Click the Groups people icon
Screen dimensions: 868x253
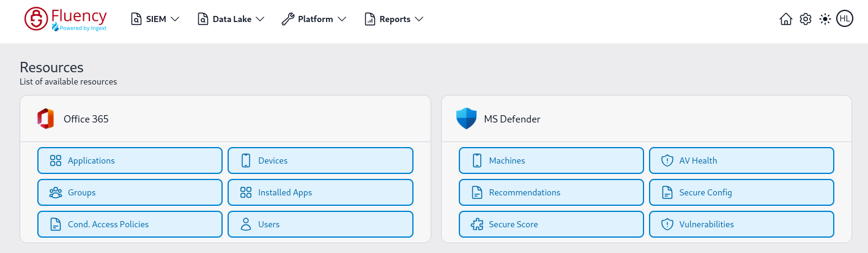pos(56,192)
